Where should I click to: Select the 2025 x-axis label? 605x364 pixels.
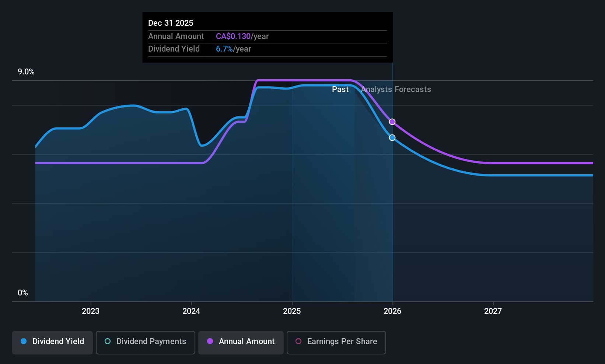pos(292,311)
